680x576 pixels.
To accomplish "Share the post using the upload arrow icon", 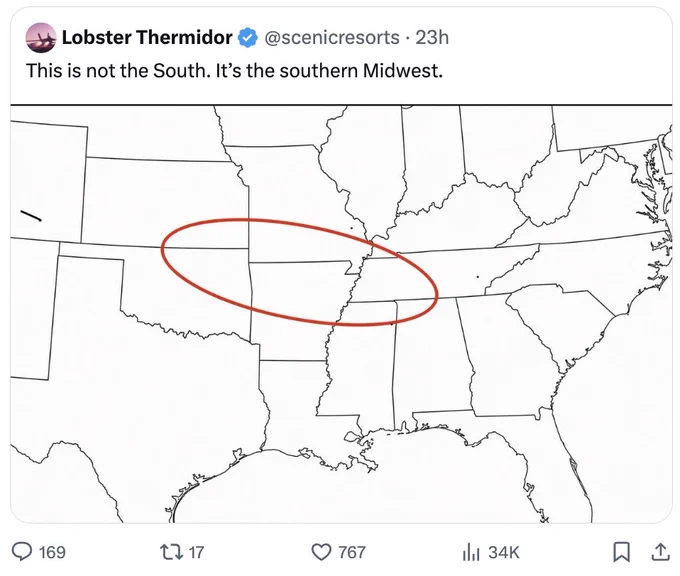I will pos(660,552).
